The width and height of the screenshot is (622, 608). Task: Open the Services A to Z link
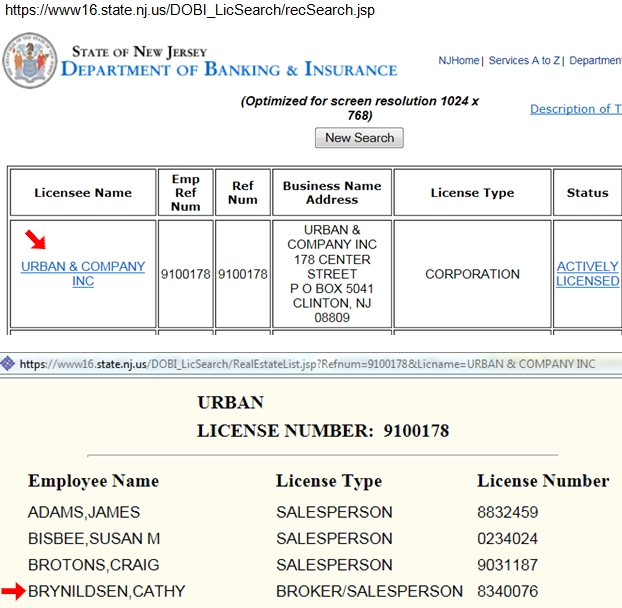click(524, 60)
